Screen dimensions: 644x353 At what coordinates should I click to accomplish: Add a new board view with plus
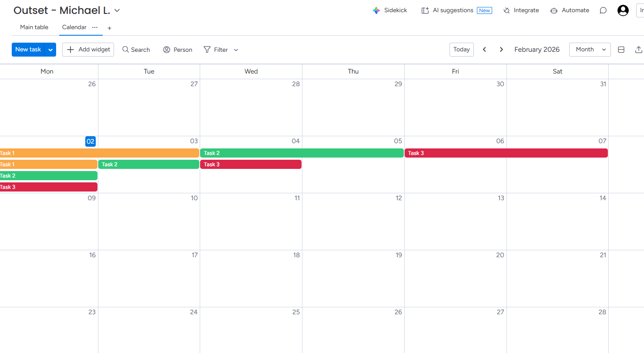(x=110, y=28)
